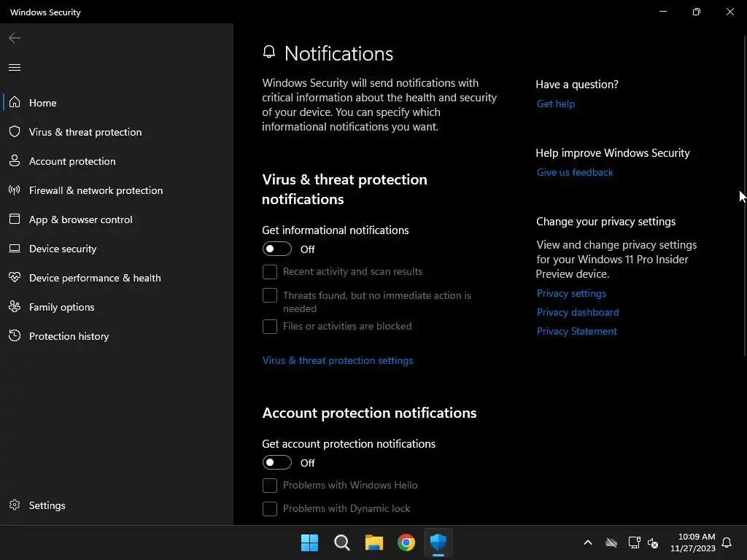Click the bell icon beside Notifications heading

(x=269, y=52)
